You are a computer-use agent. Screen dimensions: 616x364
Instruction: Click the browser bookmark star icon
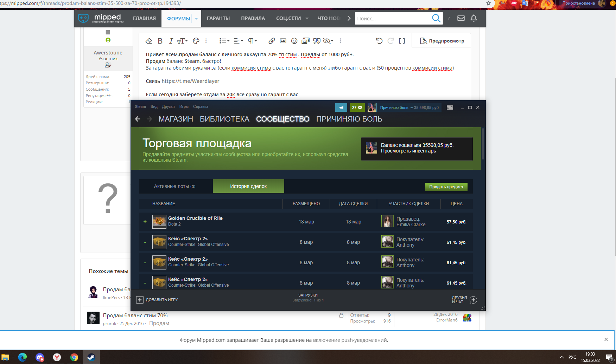point(488,3)
